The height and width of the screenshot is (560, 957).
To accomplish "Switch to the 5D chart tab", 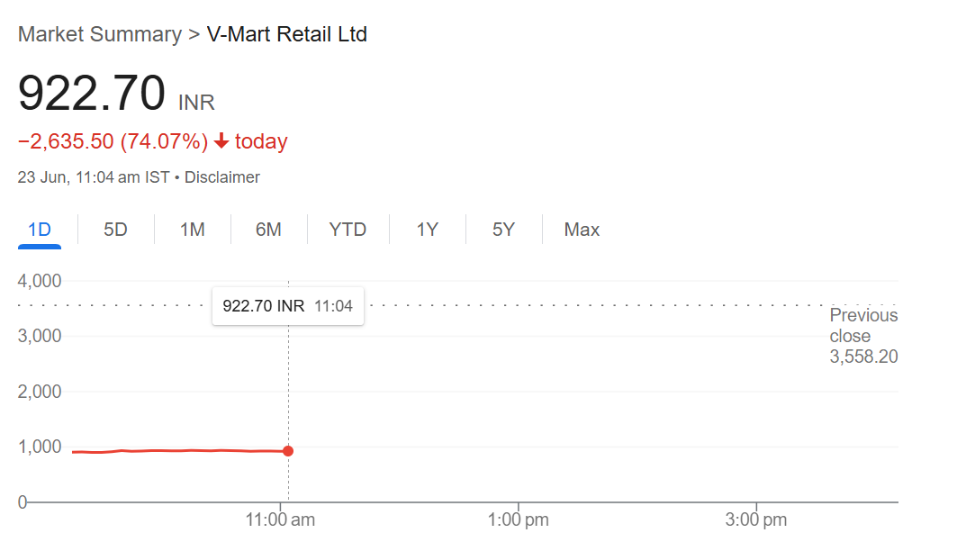I will click(x=115, y=230).
